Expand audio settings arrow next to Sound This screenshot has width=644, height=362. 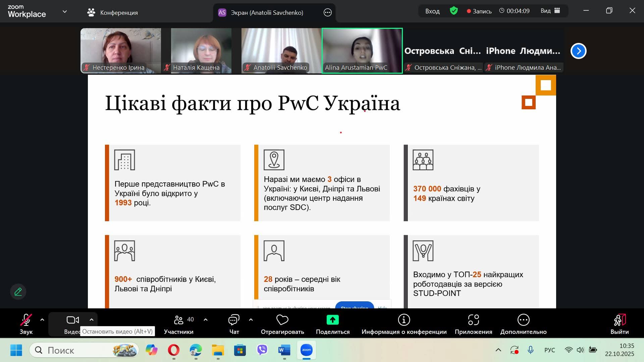[x=42, y=320]
